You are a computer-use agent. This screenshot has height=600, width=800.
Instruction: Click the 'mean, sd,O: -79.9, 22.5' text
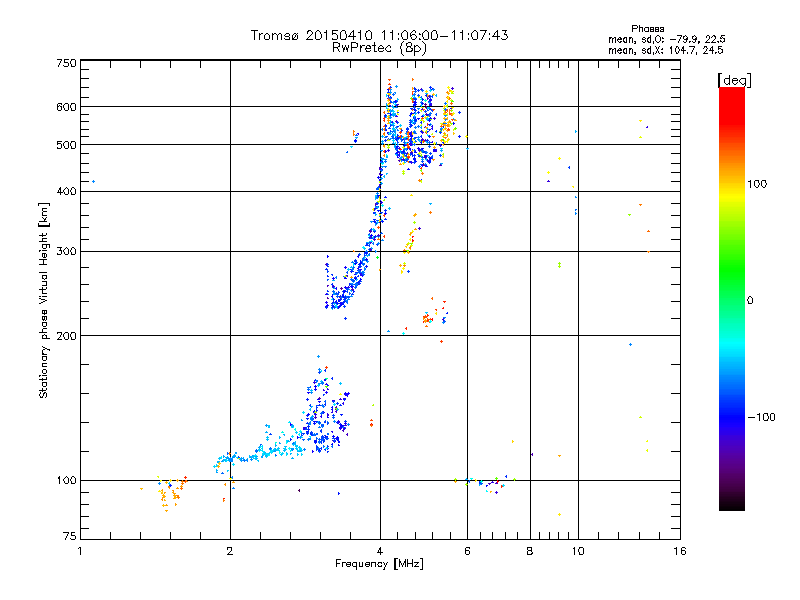(x=667, y=39)
